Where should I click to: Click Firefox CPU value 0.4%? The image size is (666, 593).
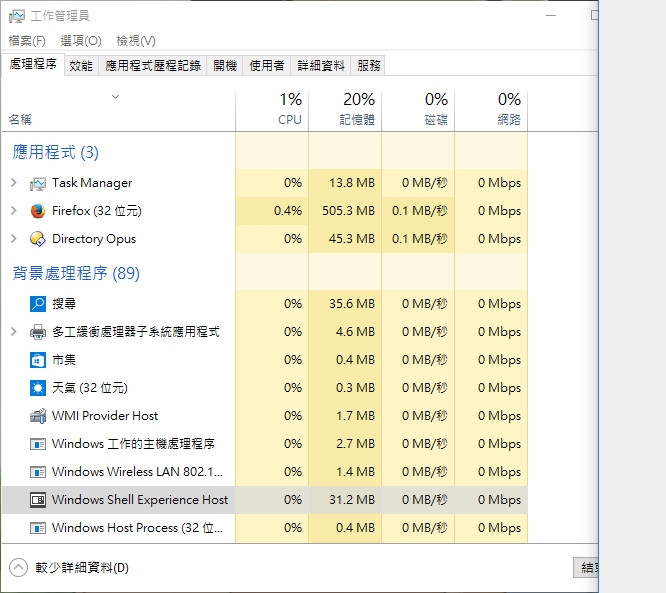coord(288,211)
